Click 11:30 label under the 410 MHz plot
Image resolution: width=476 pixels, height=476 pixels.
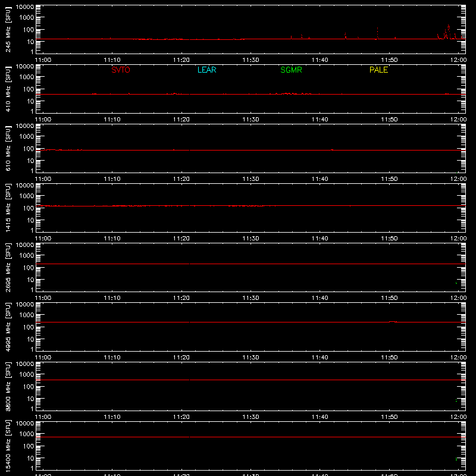(250, 120)
